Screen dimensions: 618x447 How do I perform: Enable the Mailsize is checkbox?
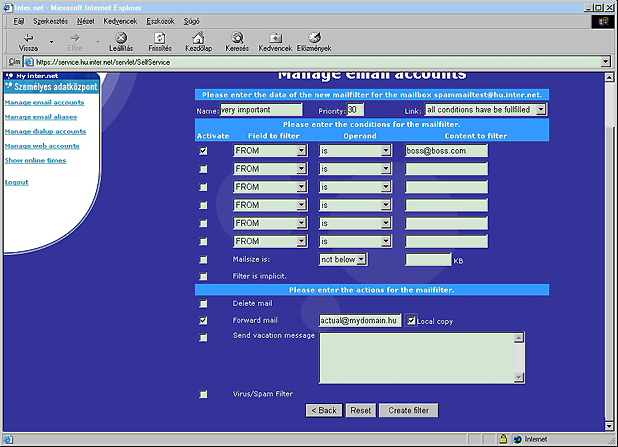pos(203,259)
